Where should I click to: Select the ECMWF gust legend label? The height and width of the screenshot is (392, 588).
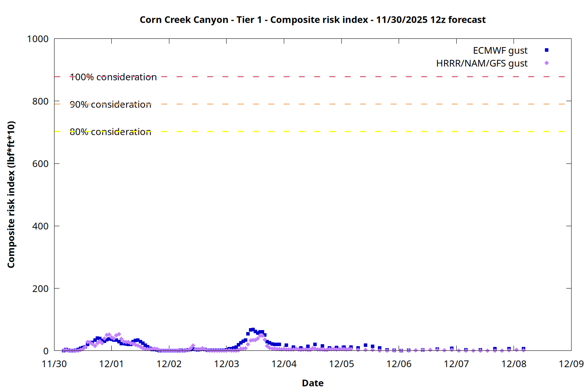[x=500, y=51]
